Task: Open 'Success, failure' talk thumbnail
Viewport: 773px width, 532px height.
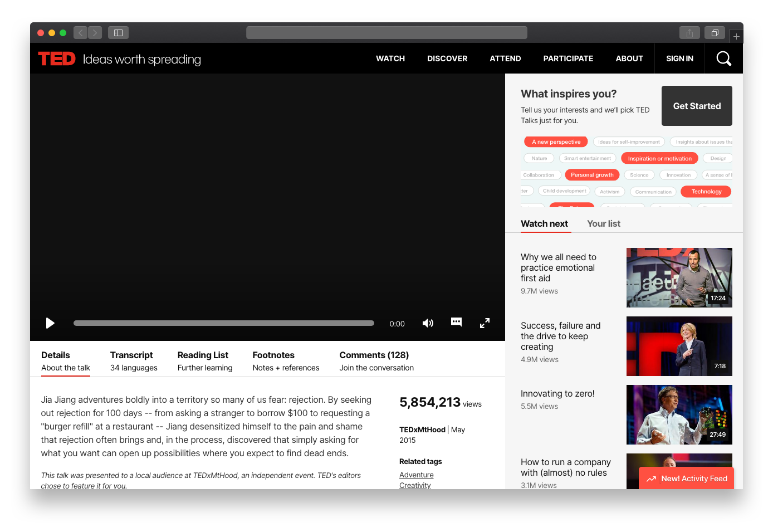Action: 679,346
